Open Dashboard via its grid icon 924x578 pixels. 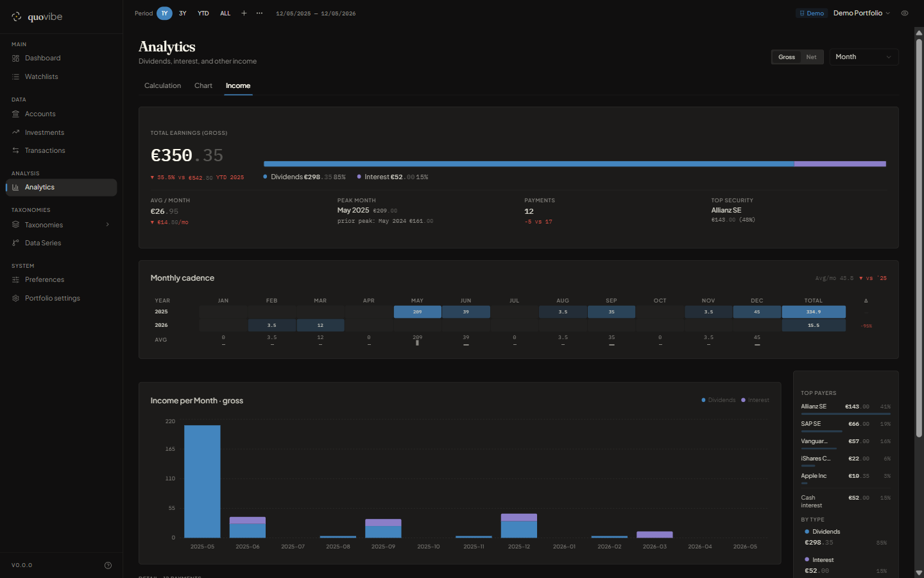tap(15, 58)
